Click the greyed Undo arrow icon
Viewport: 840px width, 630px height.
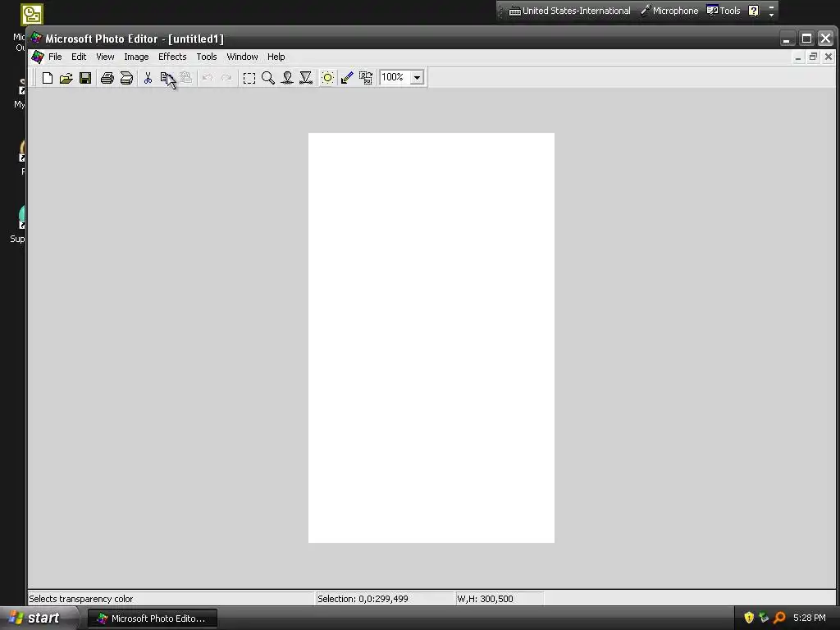[x=208, y=78]
